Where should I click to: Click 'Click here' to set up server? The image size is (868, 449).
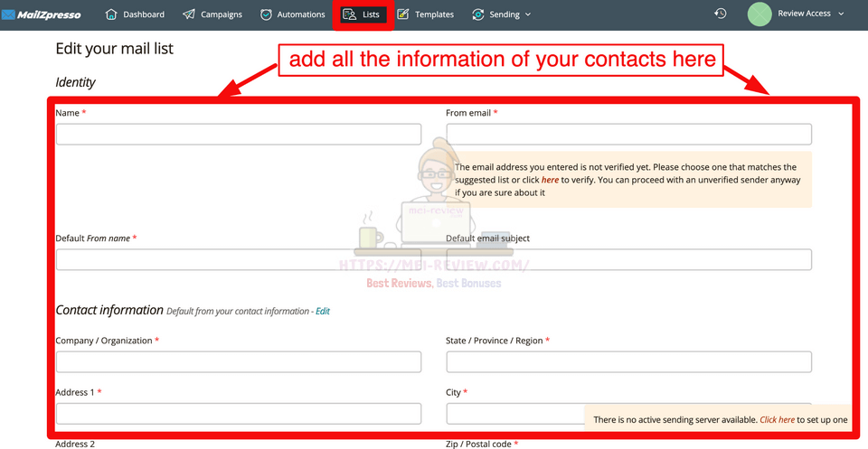778,419
